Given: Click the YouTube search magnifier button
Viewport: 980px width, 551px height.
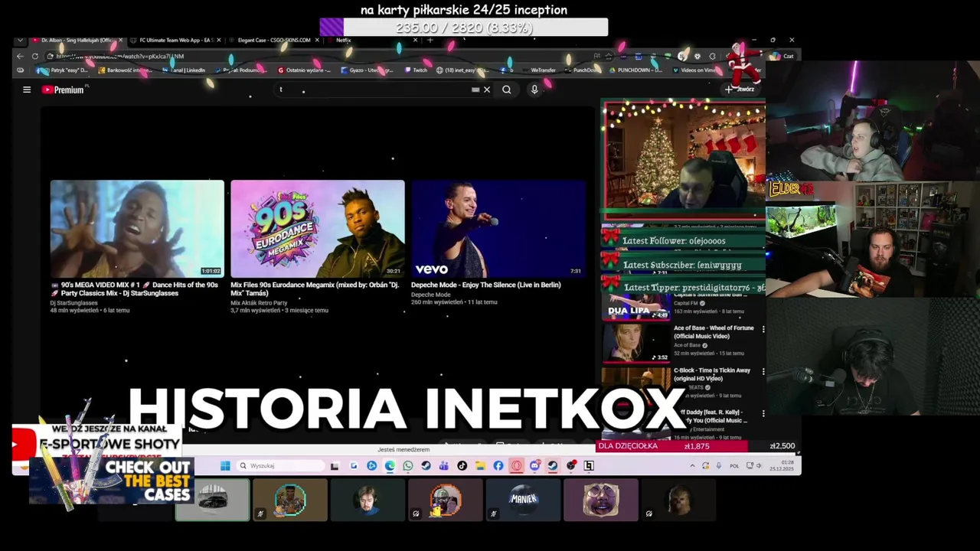Looking at the screenshot, I should (x=507, y=90).
